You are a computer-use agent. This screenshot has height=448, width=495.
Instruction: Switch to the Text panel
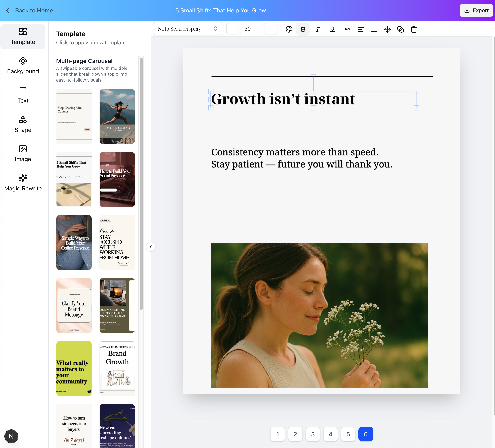click(23, 95)
